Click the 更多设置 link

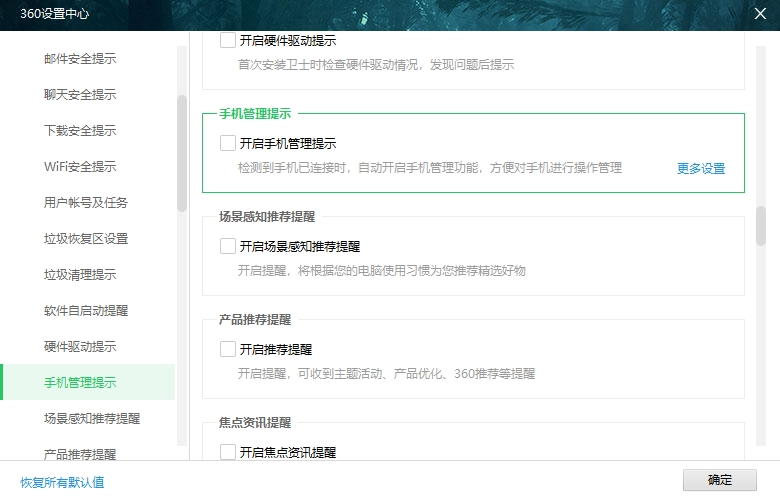pyautogui.click(x=701, y=169)
